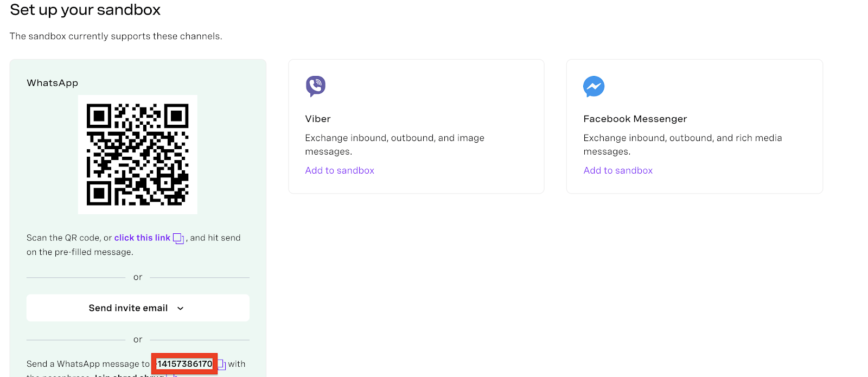Click the Viber logo icon
The image size is (868, 377).
tap(316, 86)
